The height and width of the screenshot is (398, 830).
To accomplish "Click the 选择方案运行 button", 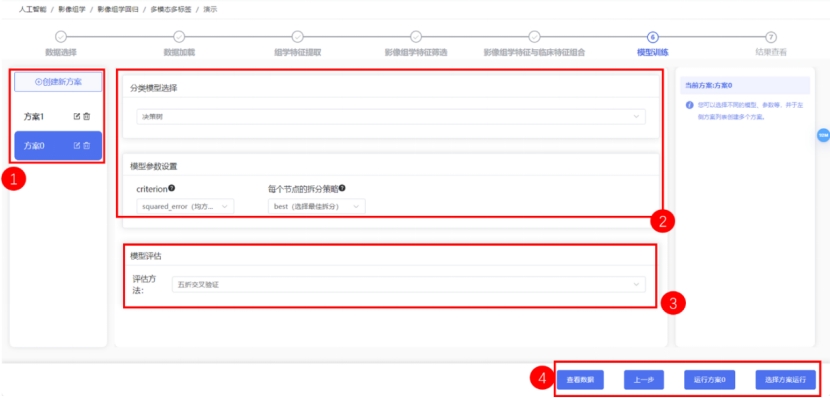I will point(785,379).
